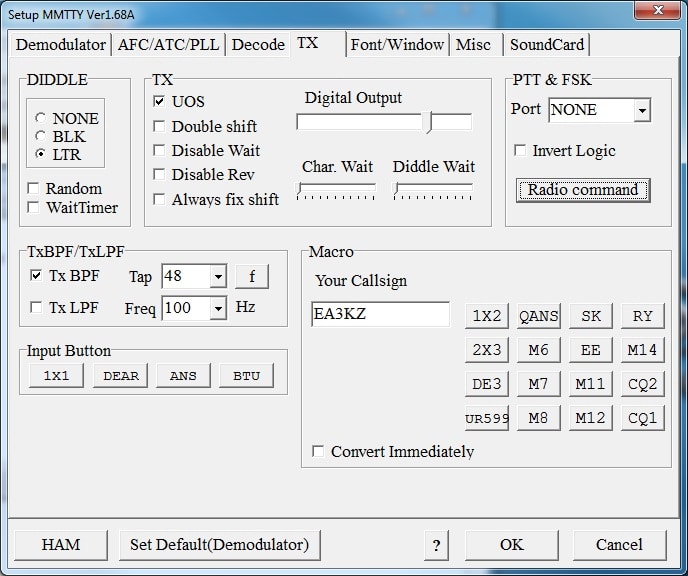Select NONE diddle radio button
The height and width of the screenshot is (576, 688).
tap(41, 118)
